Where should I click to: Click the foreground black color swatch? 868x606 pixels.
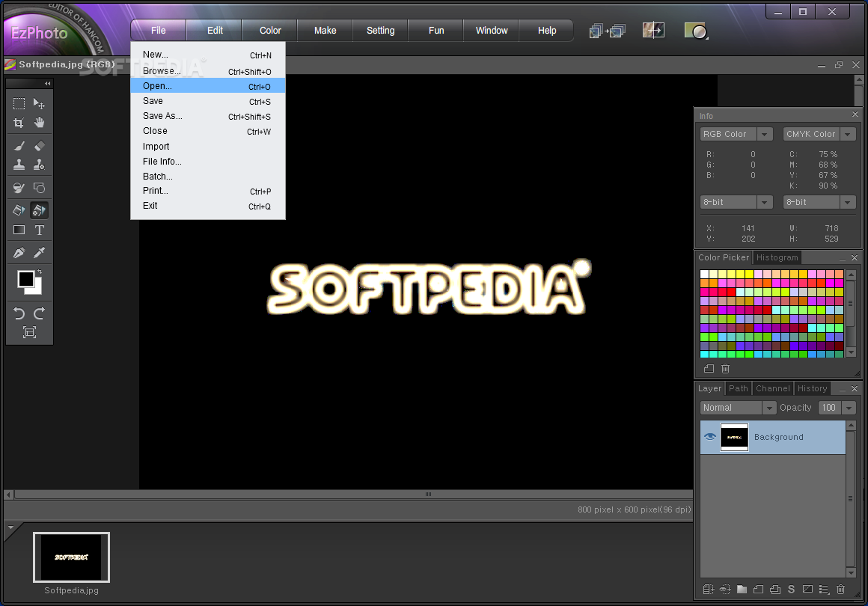pos(25,279)
